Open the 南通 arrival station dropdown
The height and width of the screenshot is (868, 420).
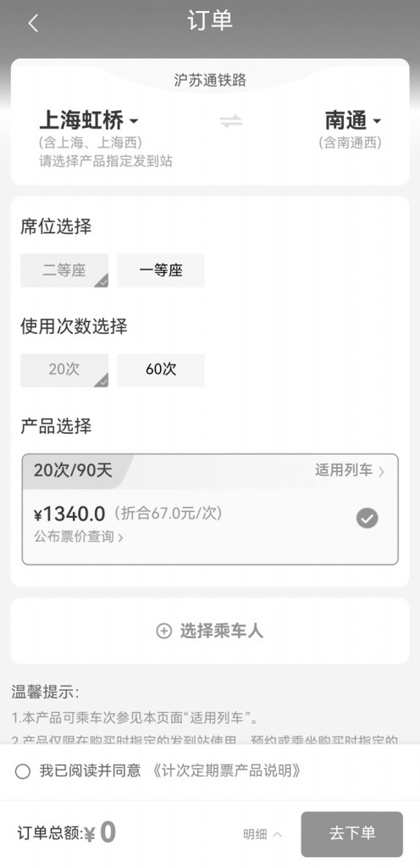pos(353,120)
